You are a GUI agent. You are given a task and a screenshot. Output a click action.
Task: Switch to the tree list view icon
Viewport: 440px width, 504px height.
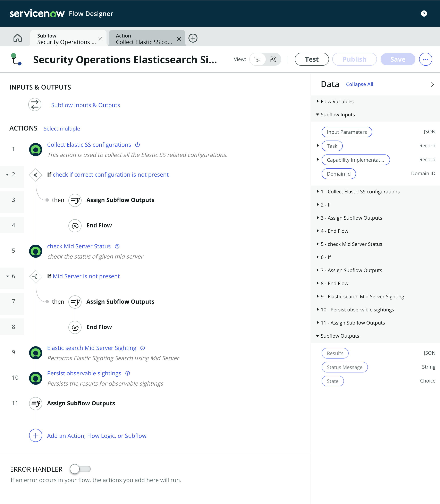257,59
